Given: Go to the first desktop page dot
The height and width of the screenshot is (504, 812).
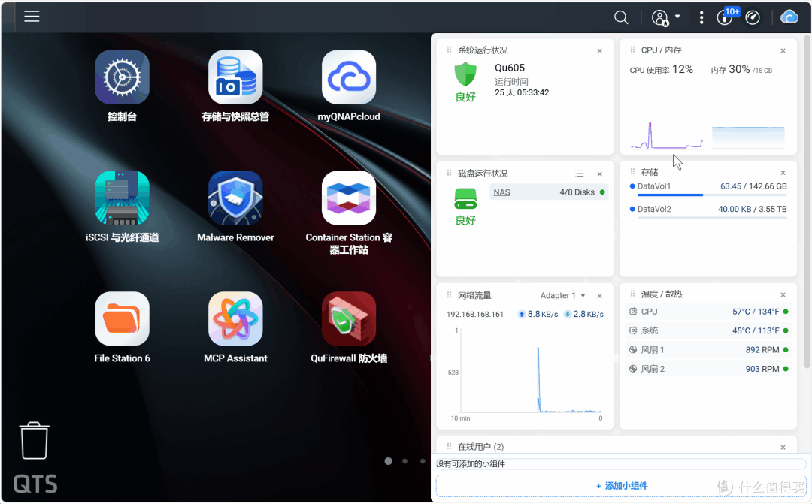Looking at the screenshot, I should pyautogui.click(x=388, y=461).
